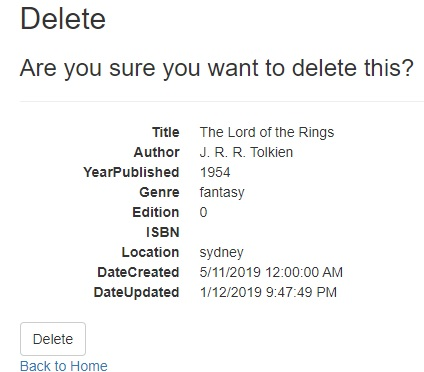Viewport: 424px width, 372px height.
Task: Click the 1/12/2019 DateUpdated value
Action: coord(268,292)
